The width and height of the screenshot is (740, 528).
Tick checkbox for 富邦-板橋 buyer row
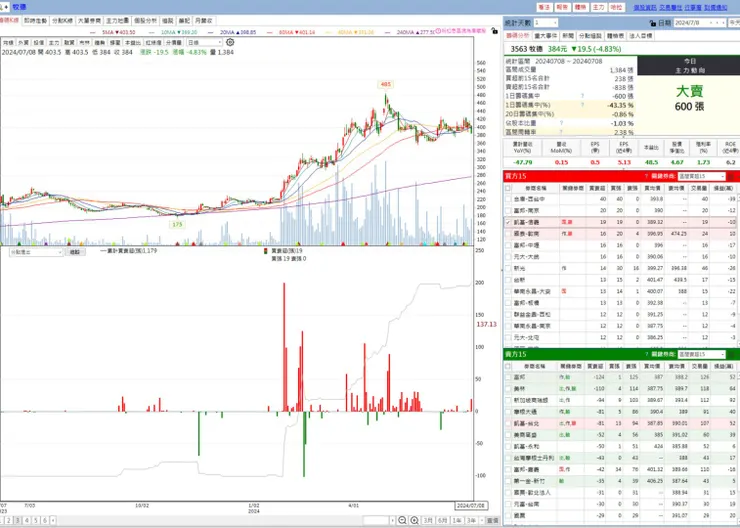(508, 302)
